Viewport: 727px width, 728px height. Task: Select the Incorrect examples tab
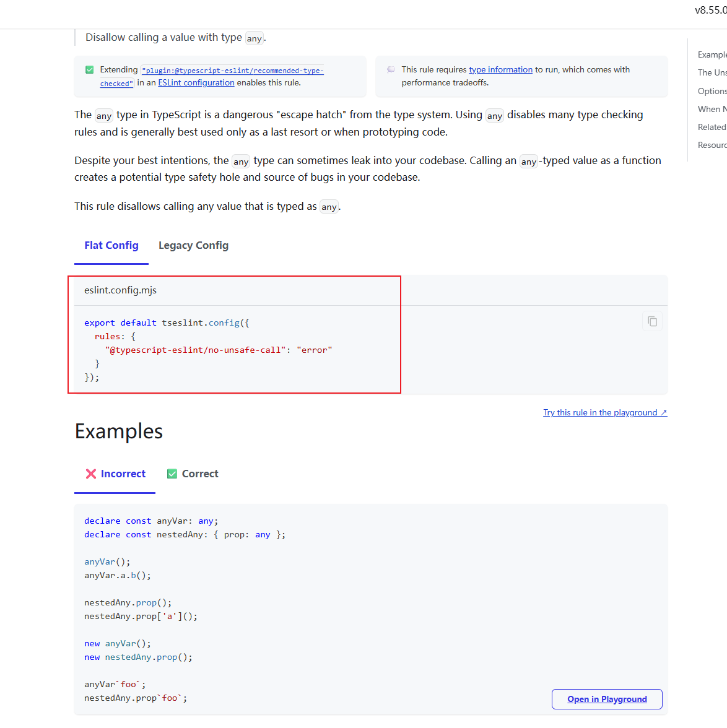click(115, 474)
